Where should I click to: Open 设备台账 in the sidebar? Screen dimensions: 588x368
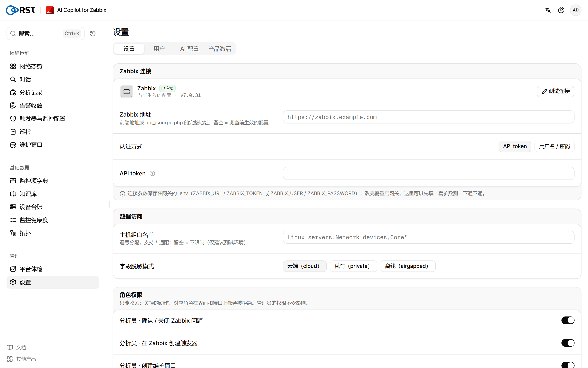point(53,207)
